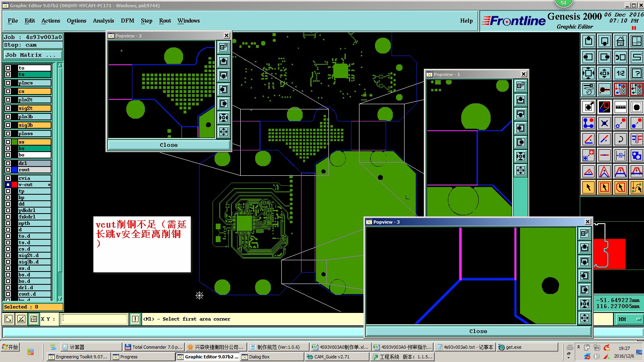Click the pan down icon in right toolbar
Screen dimensions: 644x362
click(x=605, y=41)
